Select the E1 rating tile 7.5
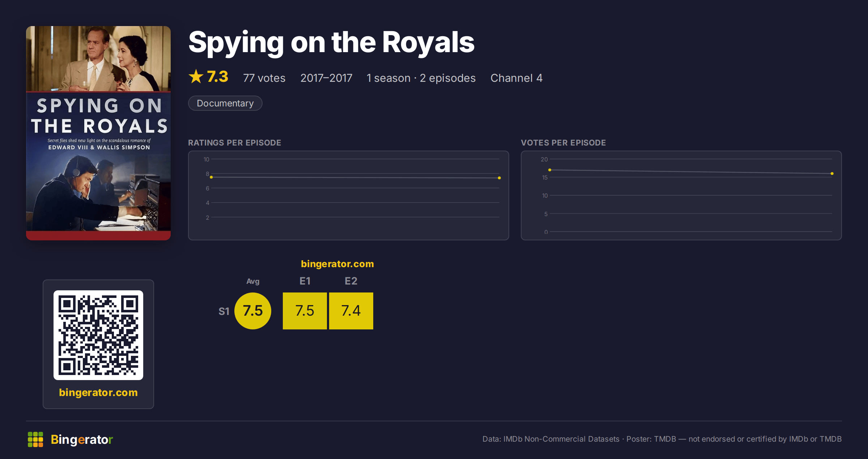868x459 pixels. coord(305,311)
